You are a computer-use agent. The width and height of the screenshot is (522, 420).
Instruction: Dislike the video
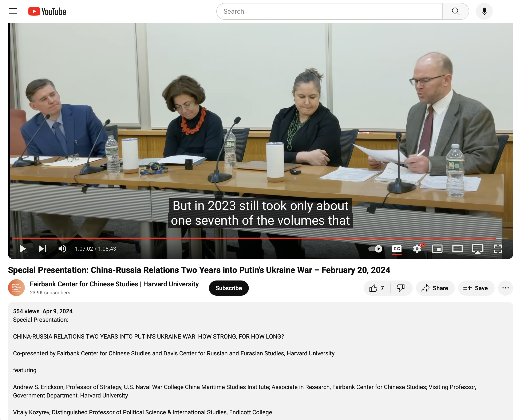click(x=401, y=288)
